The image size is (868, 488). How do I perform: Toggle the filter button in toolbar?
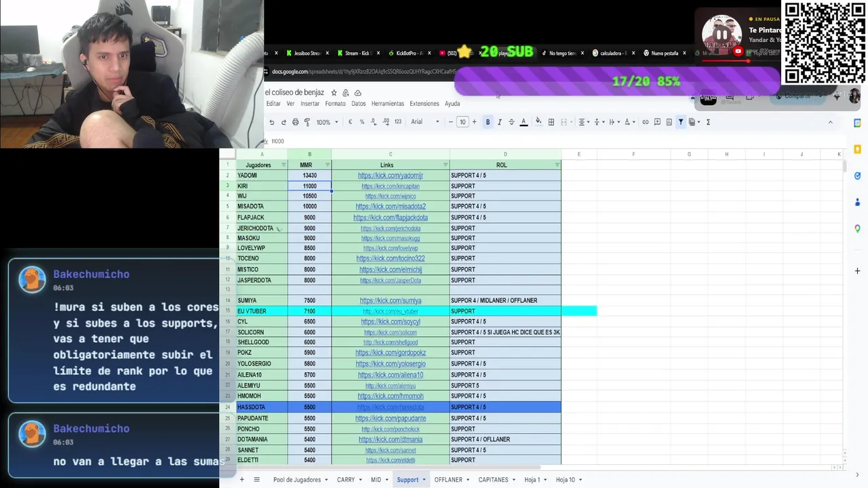point(681,122)
